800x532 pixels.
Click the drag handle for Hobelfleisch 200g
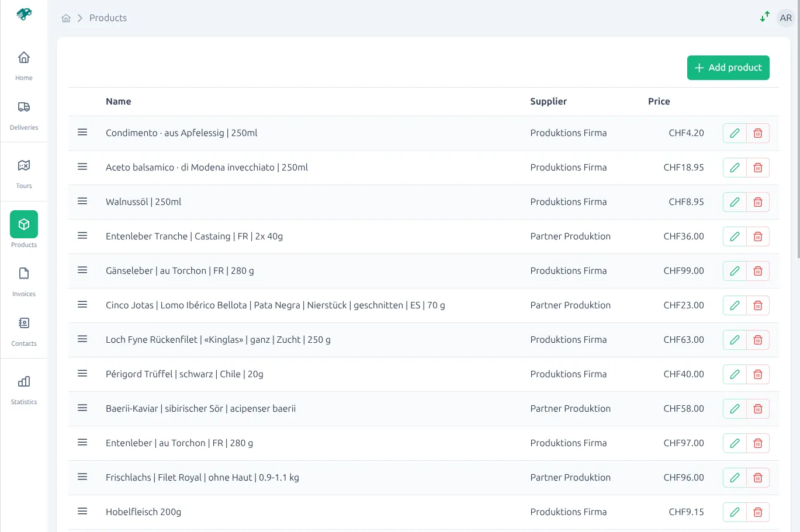click(82, 512)
